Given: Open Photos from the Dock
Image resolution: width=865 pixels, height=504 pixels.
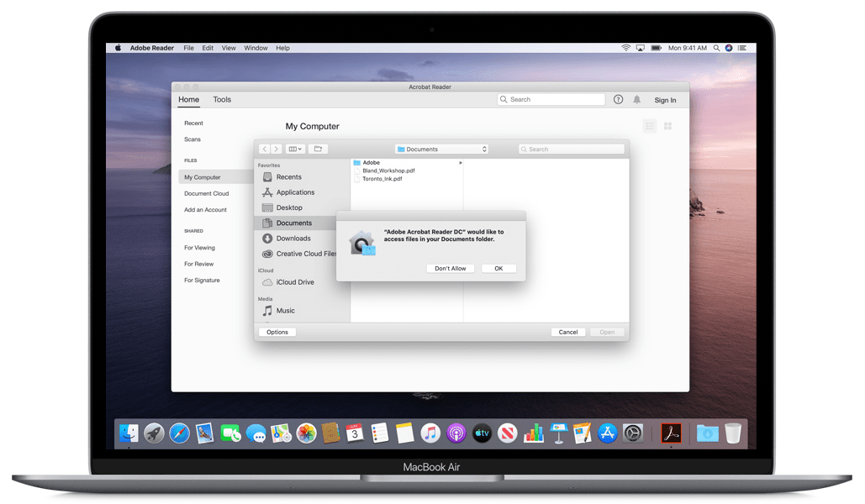Looking at the screenshot, I should click(x=306, y=433).
